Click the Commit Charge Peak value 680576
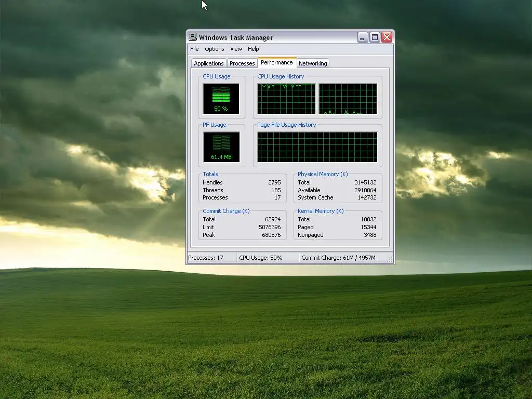 tap(271, 235)
